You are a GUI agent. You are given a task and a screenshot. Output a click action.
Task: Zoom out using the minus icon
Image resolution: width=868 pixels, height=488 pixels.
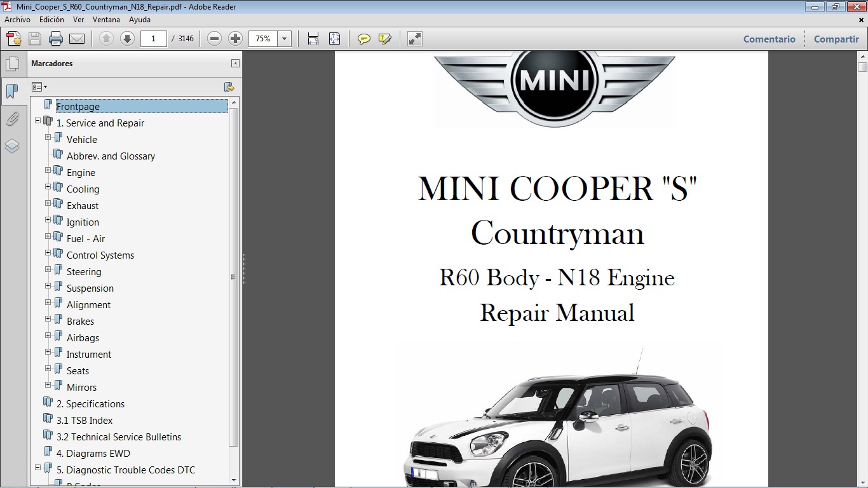pos(214,39)
